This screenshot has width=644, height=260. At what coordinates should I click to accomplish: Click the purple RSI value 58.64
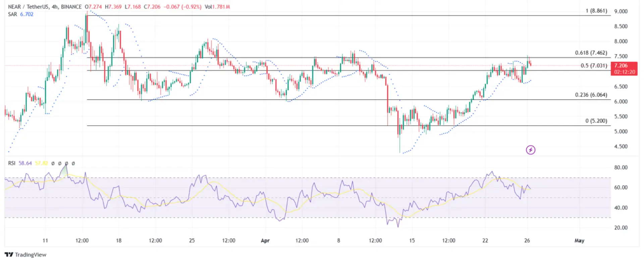[25, 163]
